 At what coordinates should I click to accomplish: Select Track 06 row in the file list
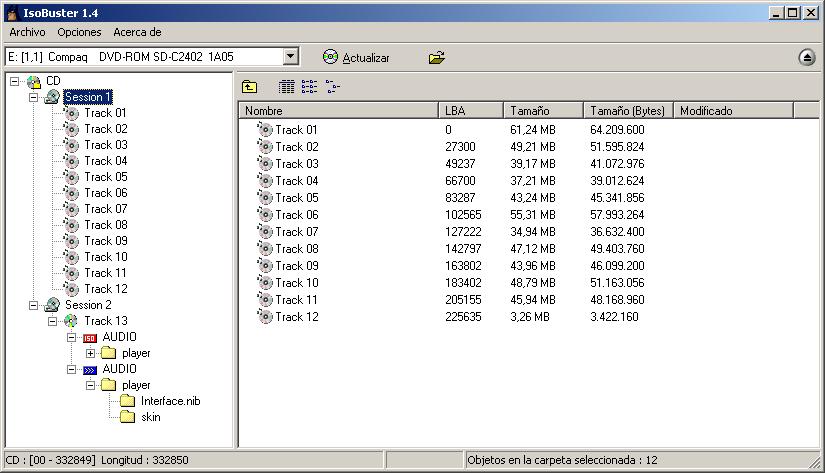coord(296,215)
